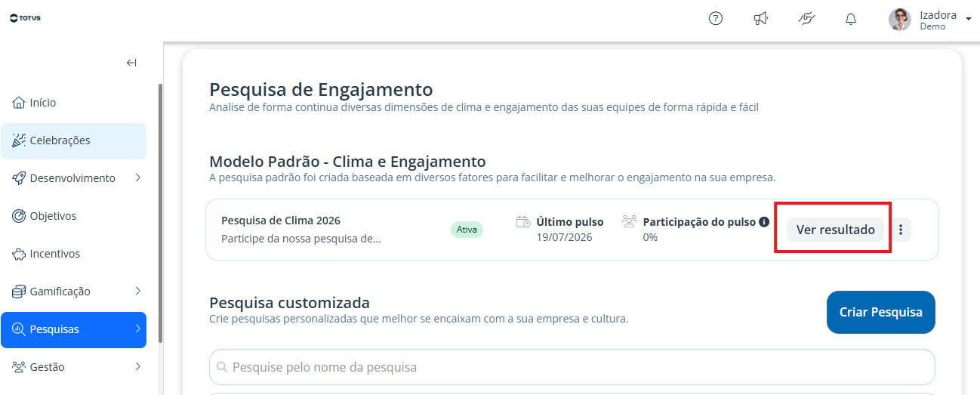Open Incentivos in the sidebar

click(x=73, y=254)
